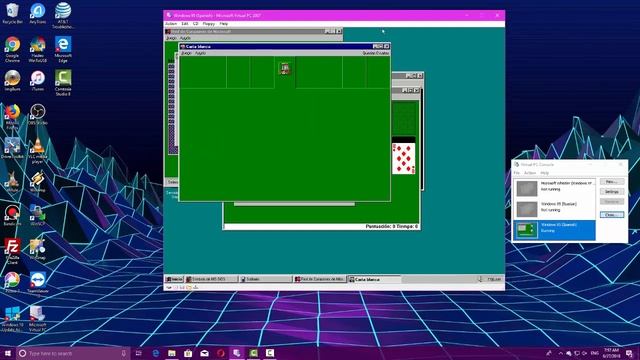Open Juego menu in Corazones window
Viewport: 640px width, 360px height.
coord(171,38)
